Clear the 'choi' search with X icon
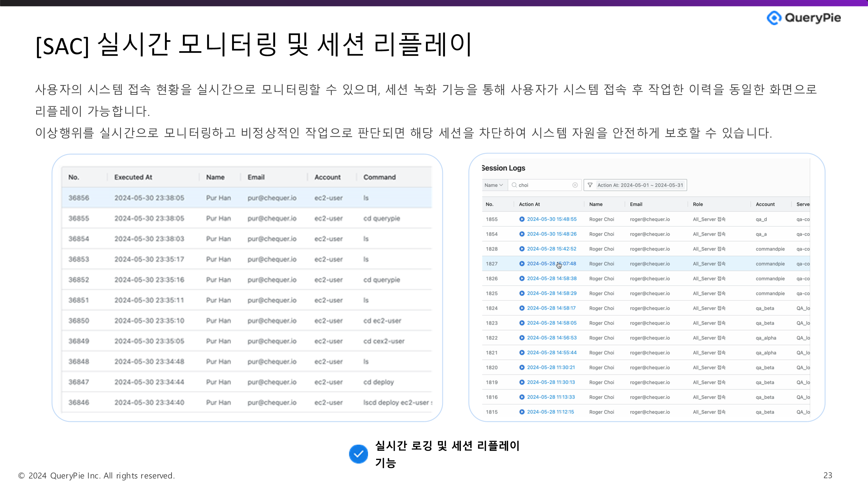 point(575,185)
